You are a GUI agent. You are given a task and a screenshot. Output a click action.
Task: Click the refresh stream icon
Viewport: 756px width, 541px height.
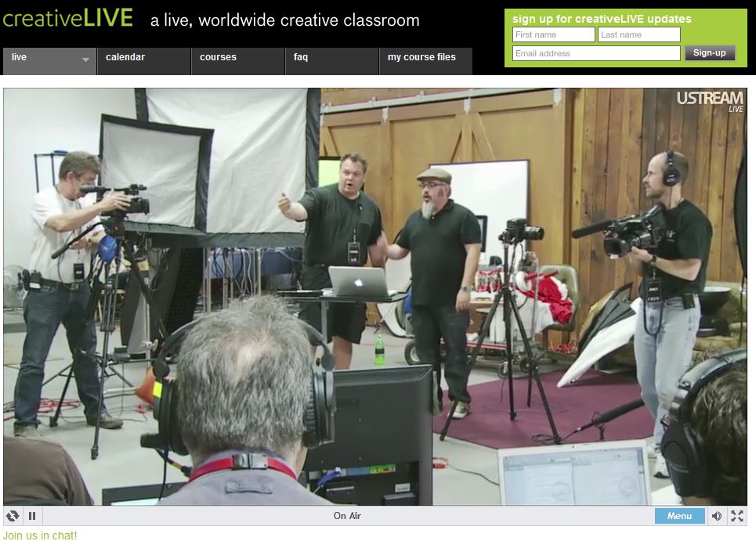(13, 516)
